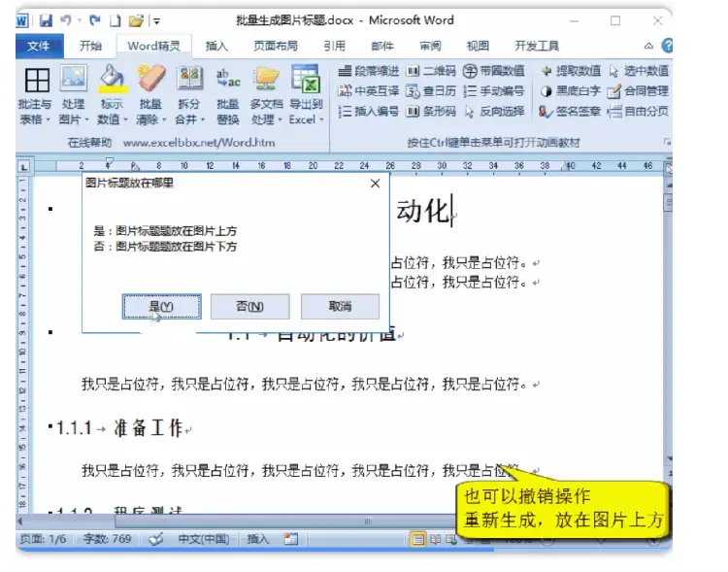Viewport: 728px width, 572px height.
Task: Click the 选中数值 command
Action: [639, 71]
